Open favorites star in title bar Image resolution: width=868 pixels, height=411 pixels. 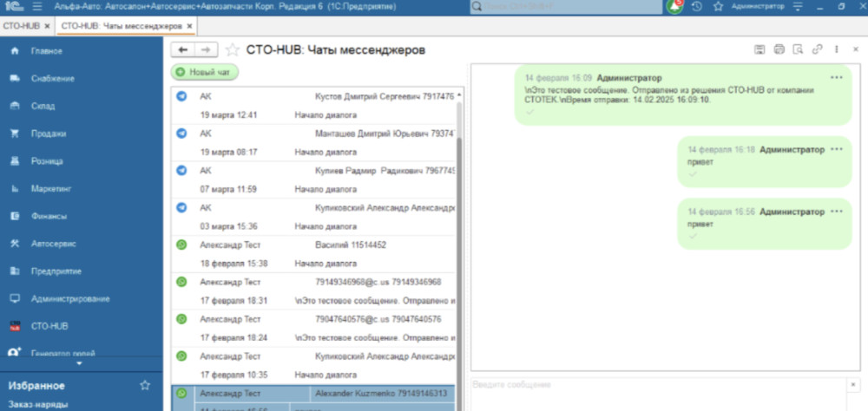pos(718,7)
